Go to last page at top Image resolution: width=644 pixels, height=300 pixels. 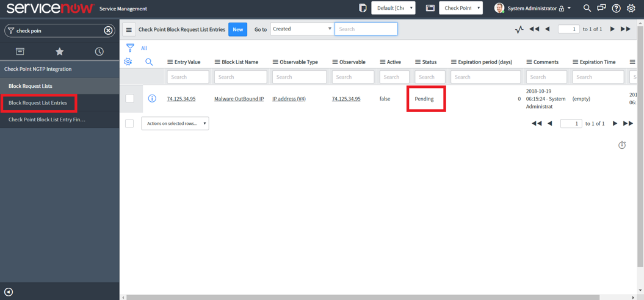pos(626,29)
